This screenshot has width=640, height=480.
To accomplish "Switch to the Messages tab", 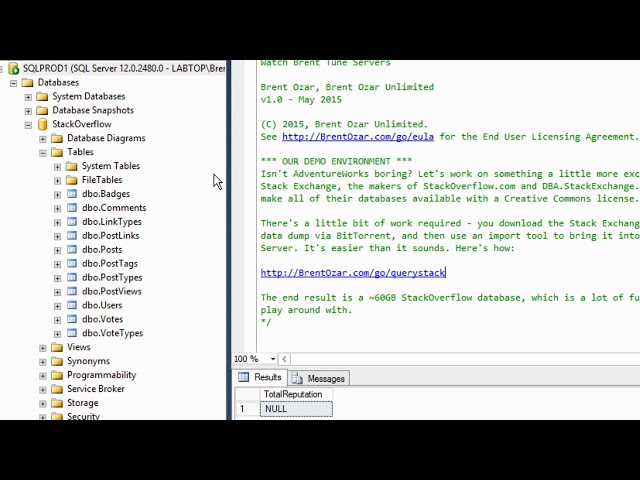I will click(319, 378).
